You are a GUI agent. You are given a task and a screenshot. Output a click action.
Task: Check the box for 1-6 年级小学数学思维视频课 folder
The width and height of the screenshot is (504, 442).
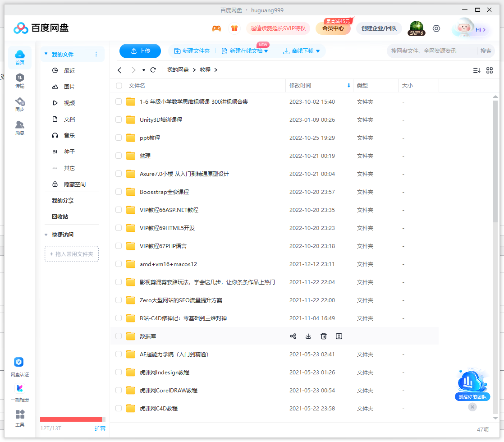(119, 101)
